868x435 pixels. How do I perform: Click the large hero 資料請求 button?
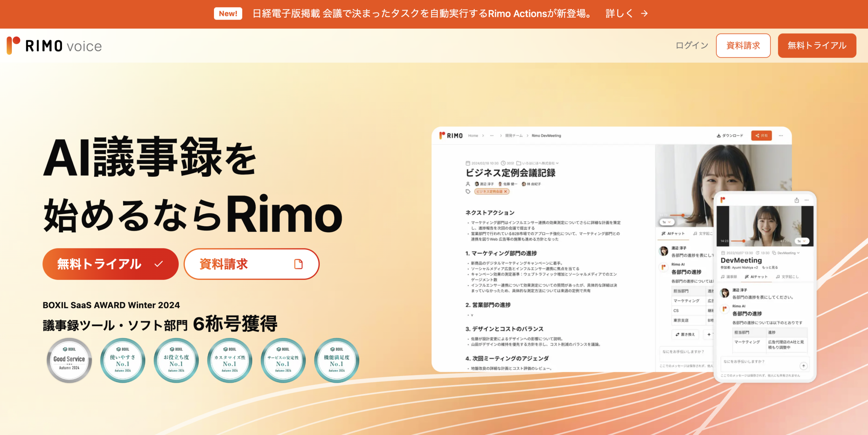(252, 264)
